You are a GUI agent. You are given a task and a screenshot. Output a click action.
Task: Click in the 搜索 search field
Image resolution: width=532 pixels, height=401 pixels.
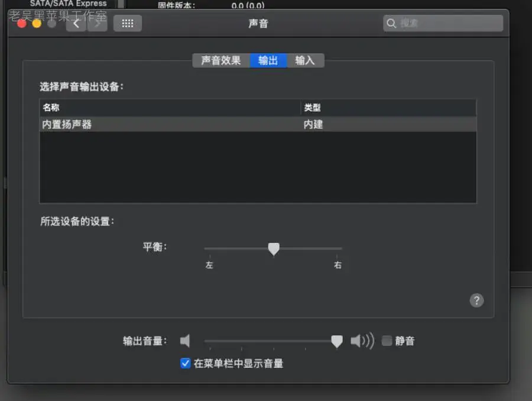click(443, 23)
